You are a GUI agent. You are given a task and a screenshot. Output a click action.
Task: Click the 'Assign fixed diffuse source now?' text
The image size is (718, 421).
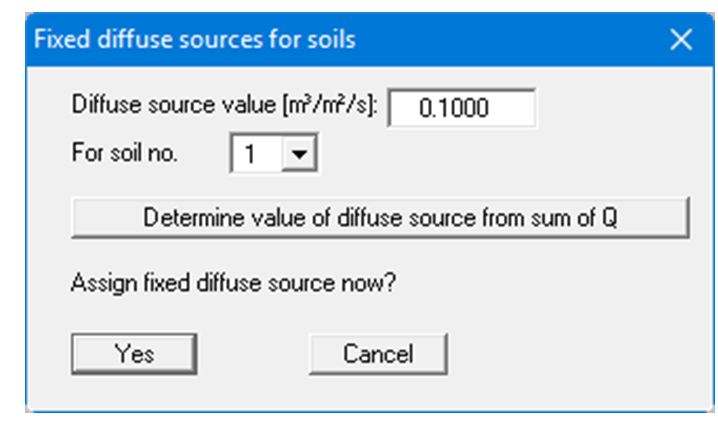point(234,282)
